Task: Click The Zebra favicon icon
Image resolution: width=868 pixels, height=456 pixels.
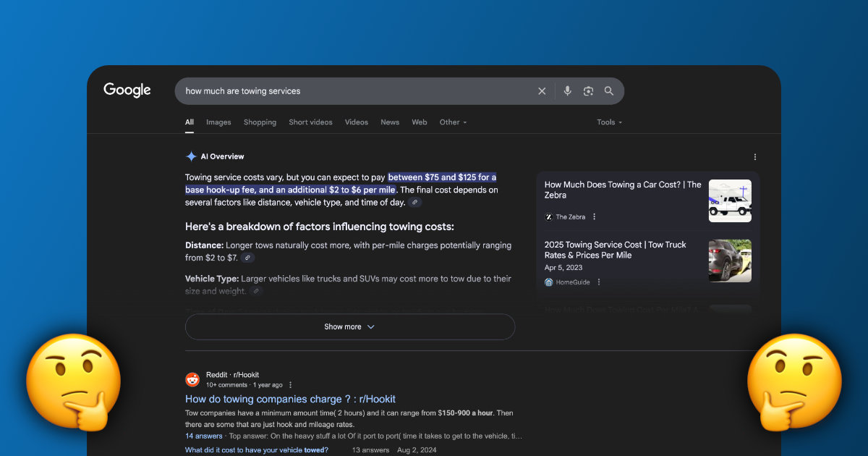Action: [x=549, y=217]
